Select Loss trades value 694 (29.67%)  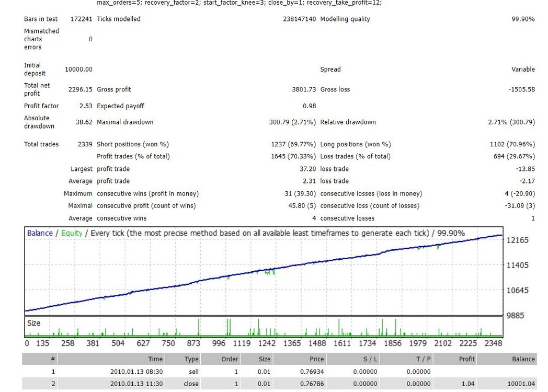pyautogui.click(x=514, y=156)
